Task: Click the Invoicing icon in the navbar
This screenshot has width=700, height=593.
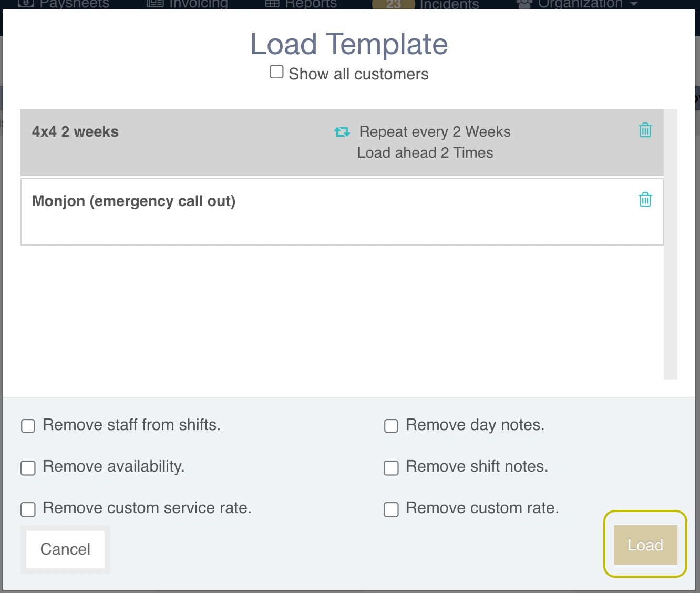Action: pyautogui.click(x=155, y=4)
